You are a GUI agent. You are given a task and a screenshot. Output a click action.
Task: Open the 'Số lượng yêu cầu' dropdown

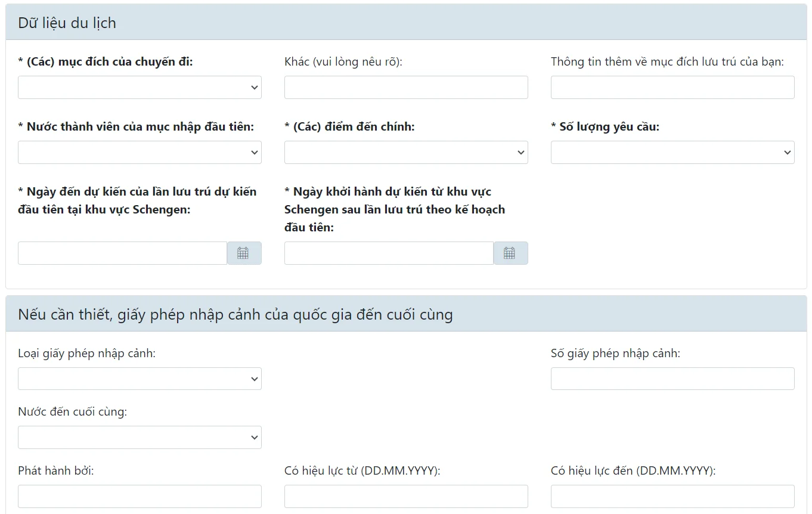(x=672, y=152)
